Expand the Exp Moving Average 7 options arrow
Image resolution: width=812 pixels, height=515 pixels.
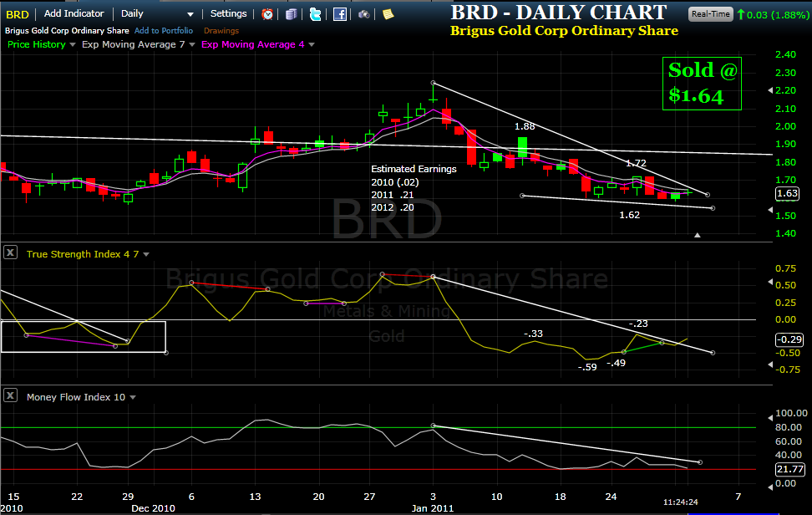[192, 45]
